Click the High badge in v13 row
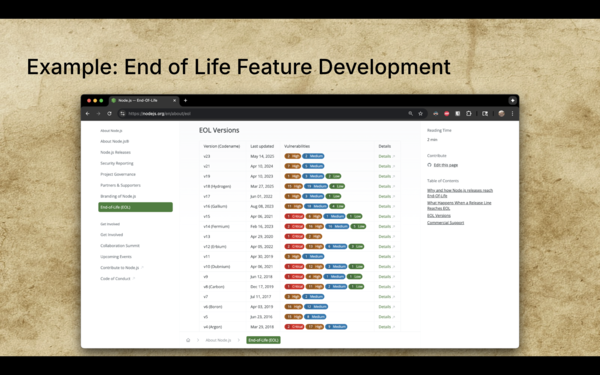This screenshot has height=375, width=600. click(314, 236)
